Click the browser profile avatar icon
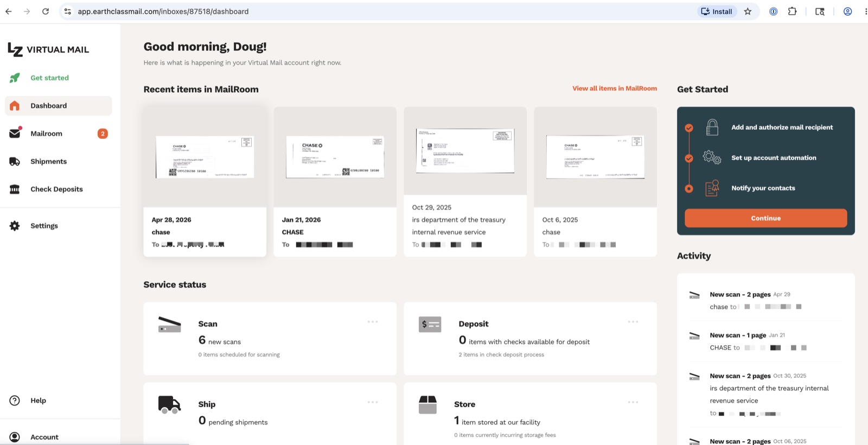 pyautogui.click(x=847, y=11)
